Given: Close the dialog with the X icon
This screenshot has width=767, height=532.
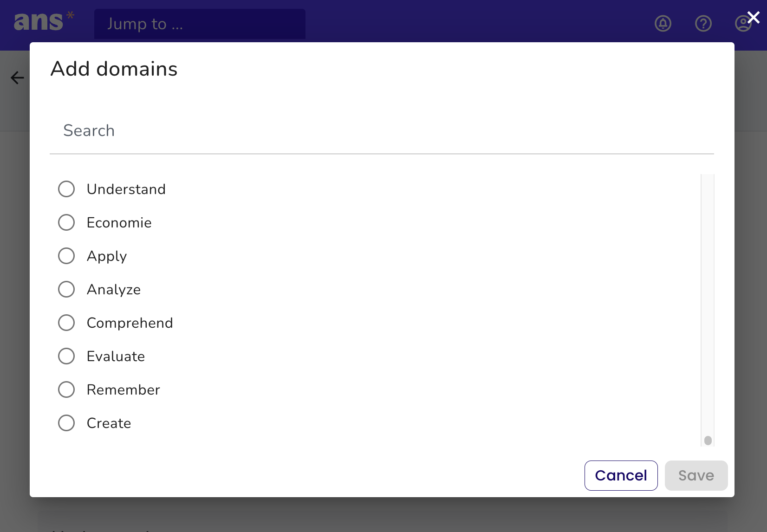Looking at the screenshot, I should tap(753, 18).
